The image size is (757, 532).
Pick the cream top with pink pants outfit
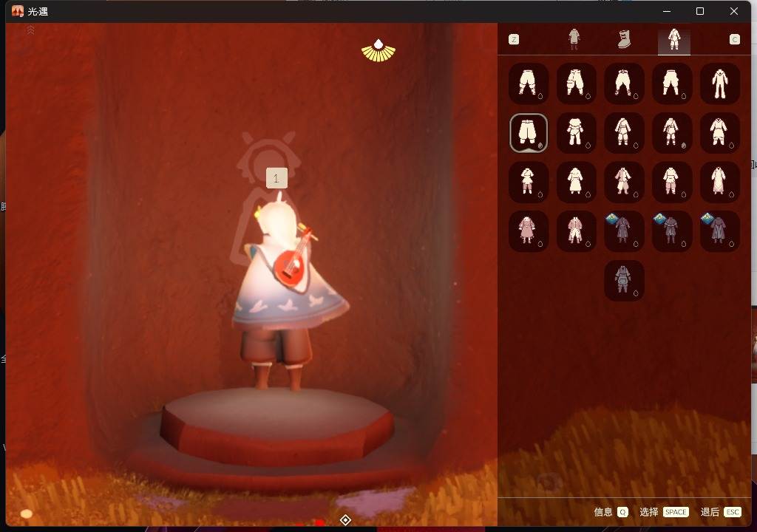point(671,182)
